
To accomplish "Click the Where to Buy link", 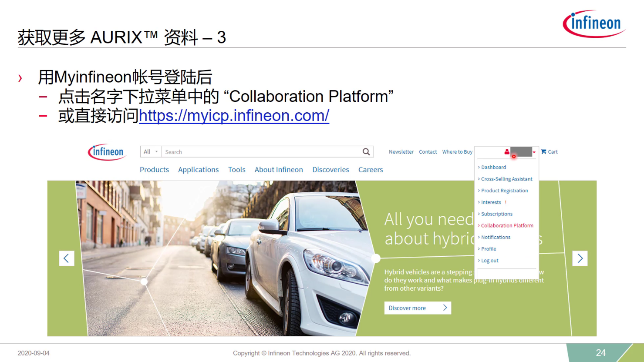I will (457, 151).
